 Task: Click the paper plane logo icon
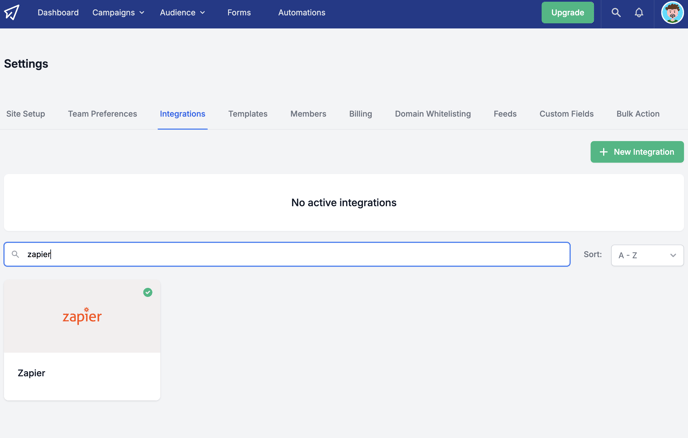[x=12, y=12]
